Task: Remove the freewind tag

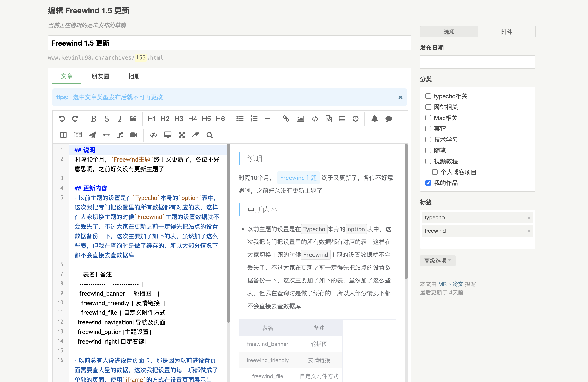Action: pos(529,231)
